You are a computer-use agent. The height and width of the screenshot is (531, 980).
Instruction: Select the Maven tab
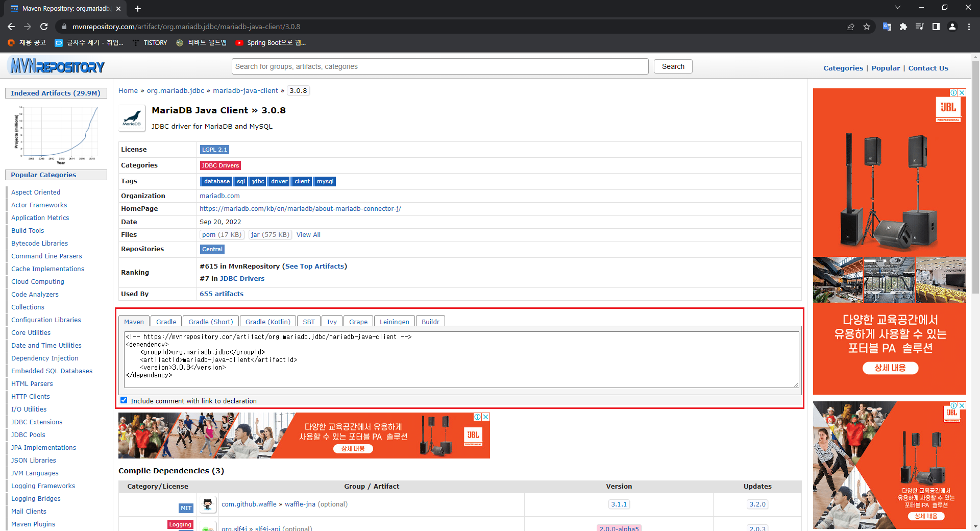(x=134, y=322)
